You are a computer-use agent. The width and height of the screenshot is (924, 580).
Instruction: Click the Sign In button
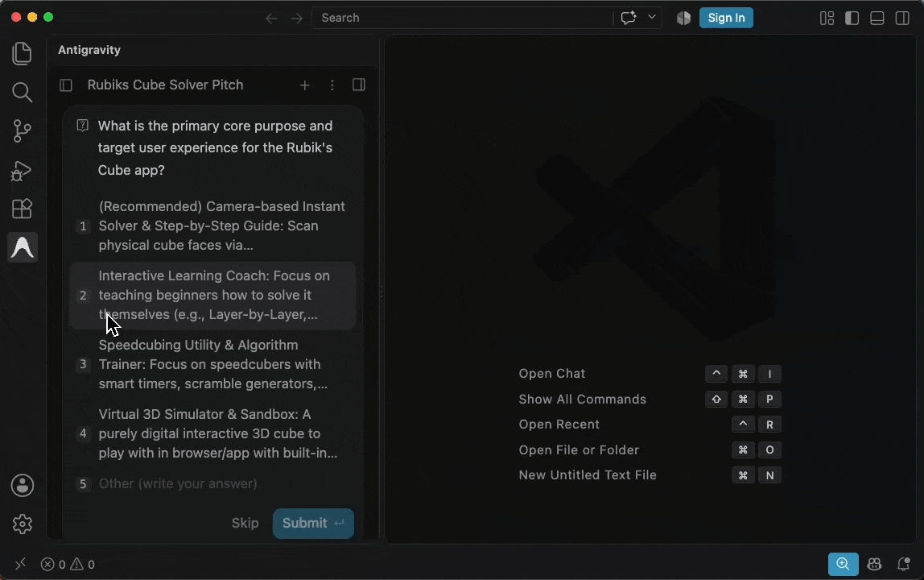coord(726,18)
